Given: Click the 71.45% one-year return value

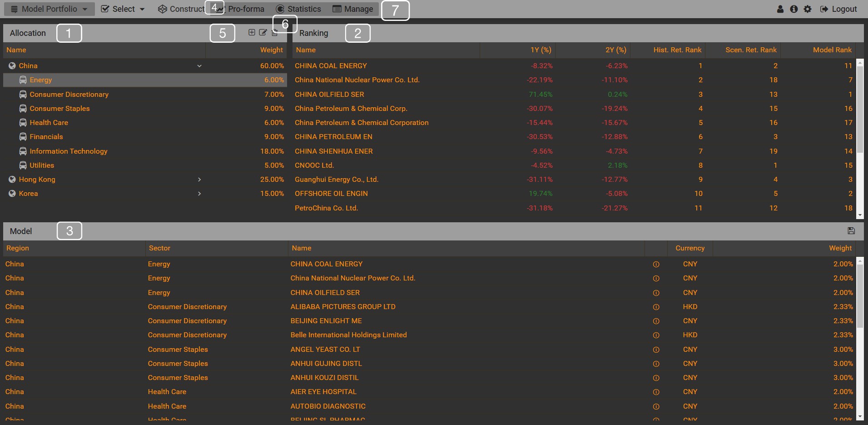Looking at the screenshot, I should [x=541, y=95].
